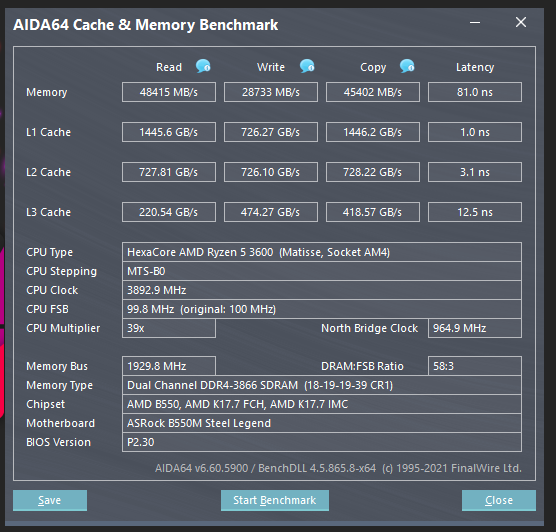Click the L3 Cache latency 12.5 ns
This screenshot has height=532, width=556.
tap(475, 212)
